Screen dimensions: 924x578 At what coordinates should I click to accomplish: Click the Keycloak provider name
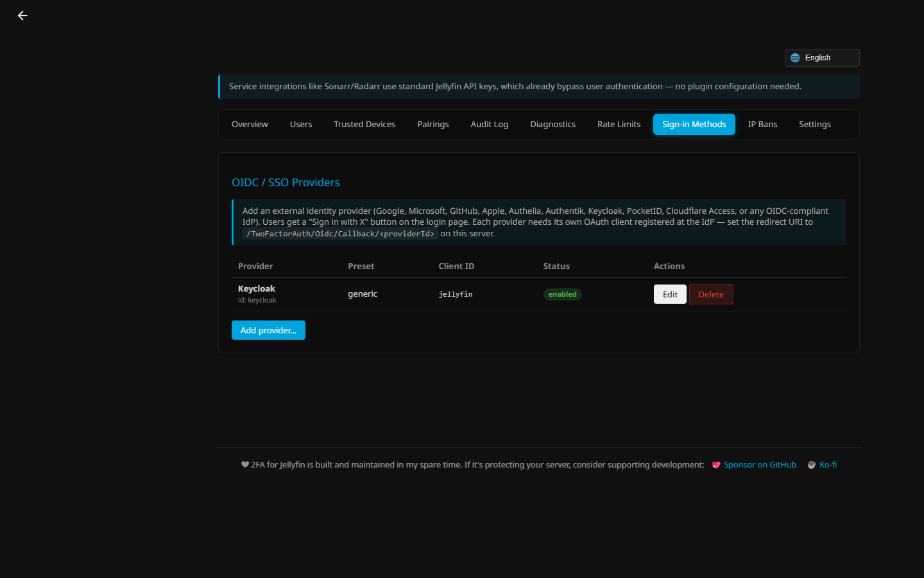click(x=257, y=289)
